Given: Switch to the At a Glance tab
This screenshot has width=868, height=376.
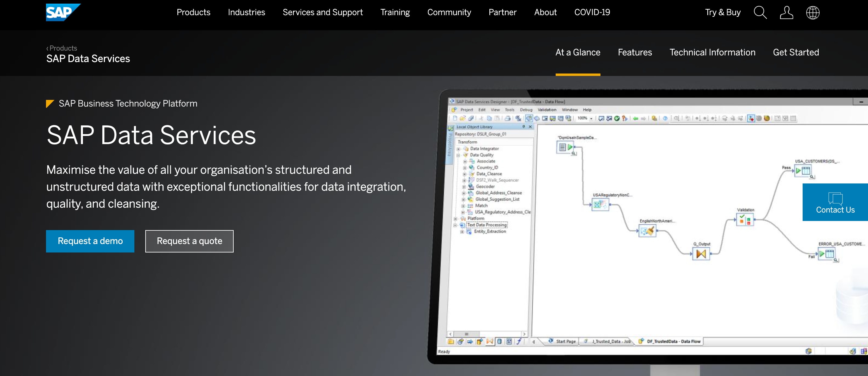Looking at the screenshot, I should [578, 53].
